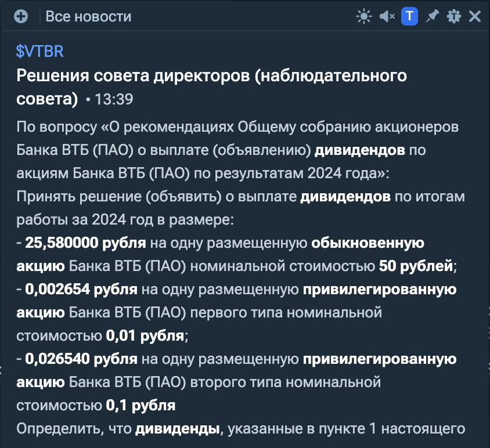Click the 0,026540 рубля dividend amount
The width and height of the screenshot is (490, 448).
pos(81,359)
